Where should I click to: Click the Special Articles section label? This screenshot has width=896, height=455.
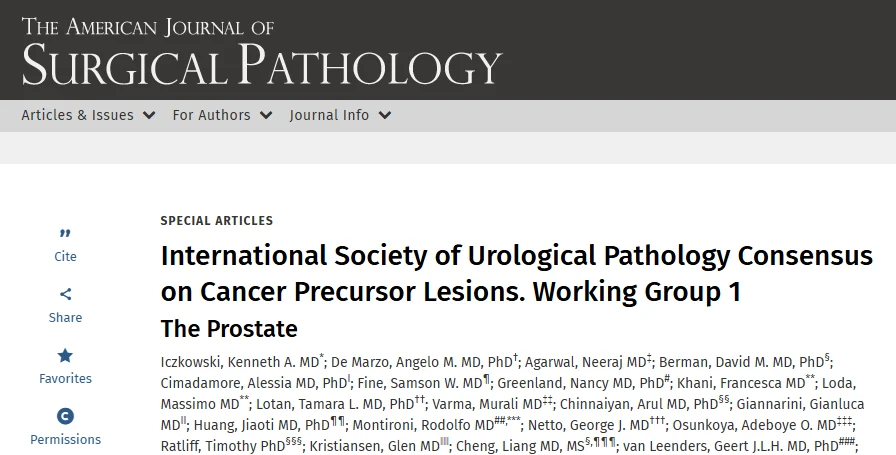click(216, 221)
